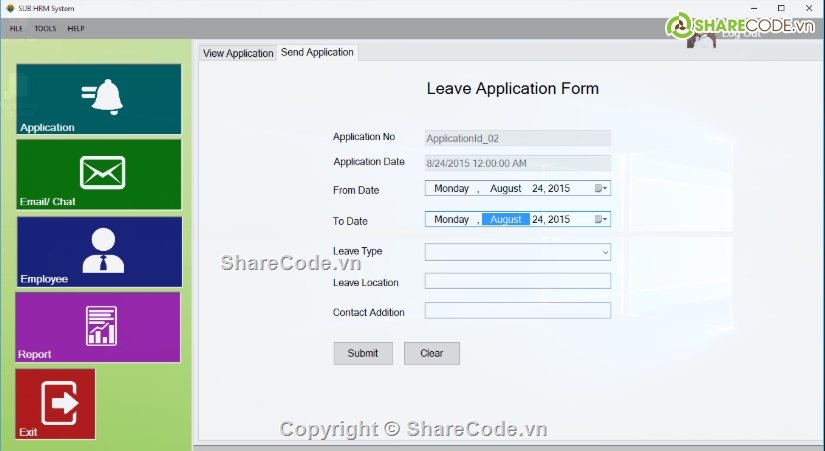The image size is (825, 451).
Task: Maximize the SUB HRM System window
Action: tap(781, 8)
